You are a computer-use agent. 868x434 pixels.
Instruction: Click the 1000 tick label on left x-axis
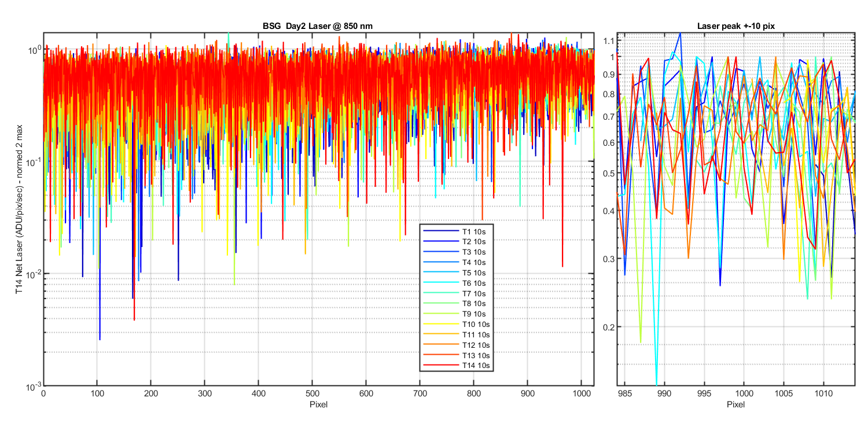pos(581,393)
